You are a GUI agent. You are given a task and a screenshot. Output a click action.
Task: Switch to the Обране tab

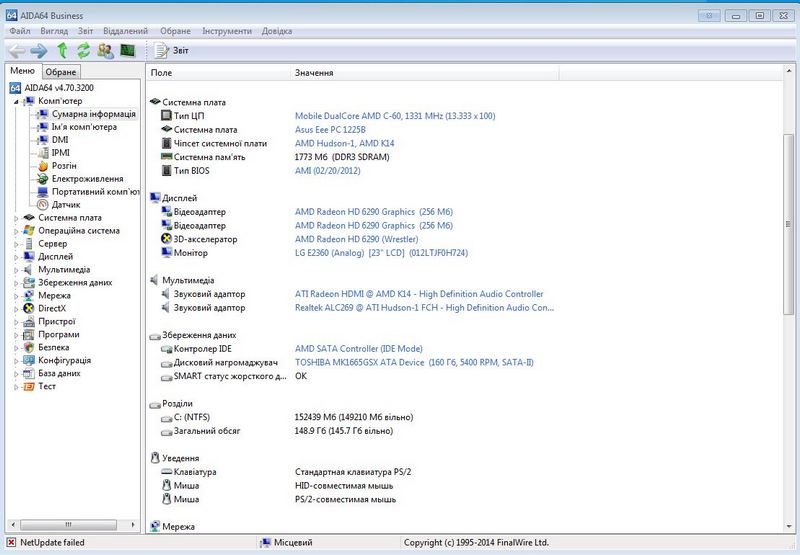tap(61, 72)
